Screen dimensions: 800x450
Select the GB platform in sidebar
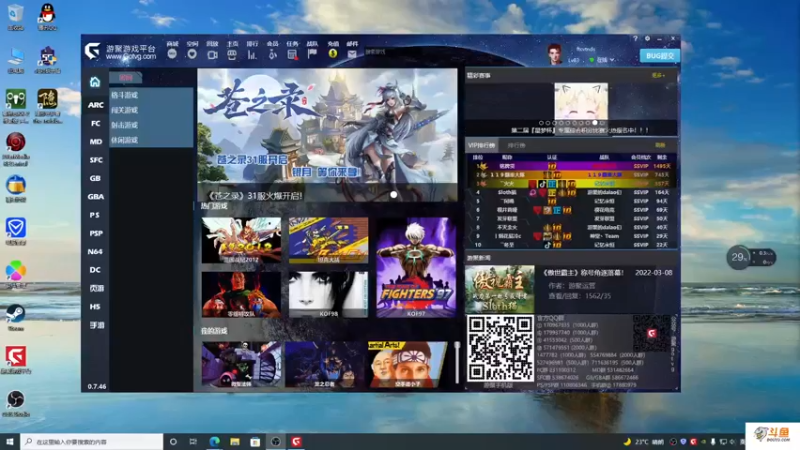click(x=95, y=179)
